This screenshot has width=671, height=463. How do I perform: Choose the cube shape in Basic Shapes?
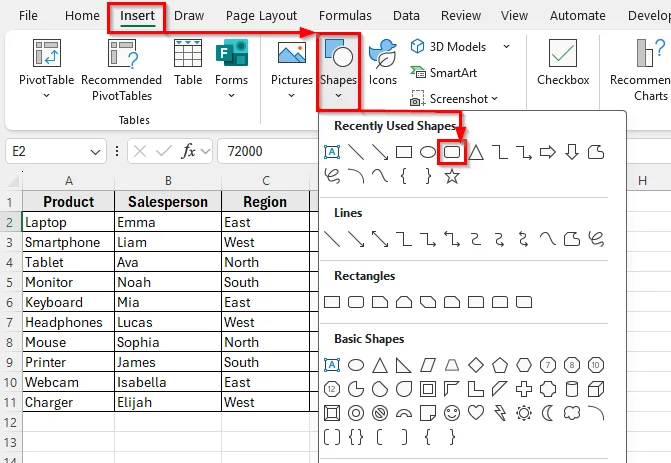pyautogui.click(x=596, y=389)
